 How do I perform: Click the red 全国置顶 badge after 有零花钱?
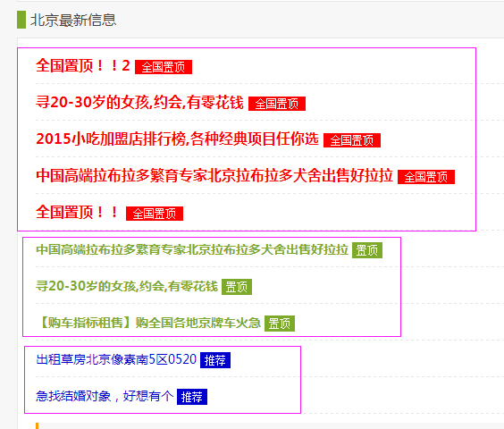click(x=277, y=104)
